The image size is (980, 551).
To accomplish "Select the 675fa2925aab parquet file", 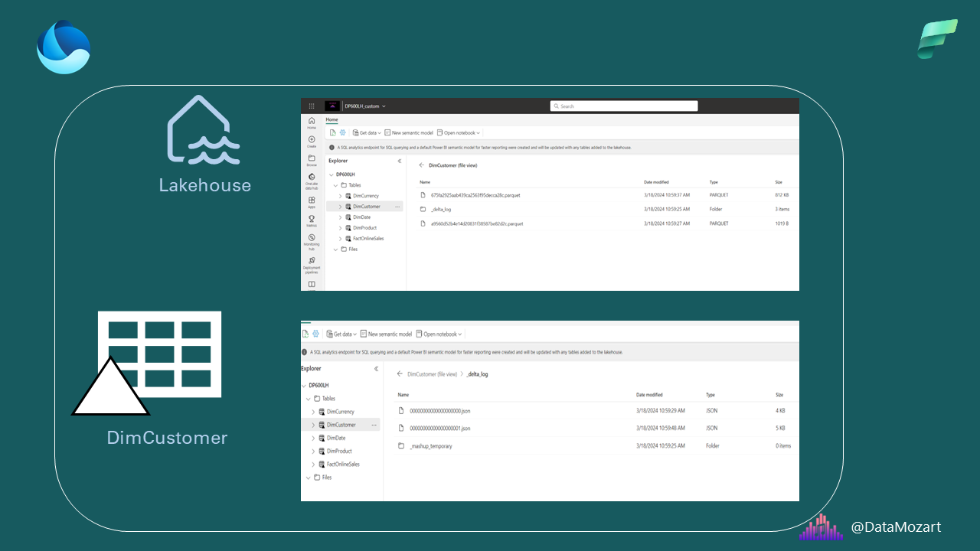I will click(x=475, y=195).
